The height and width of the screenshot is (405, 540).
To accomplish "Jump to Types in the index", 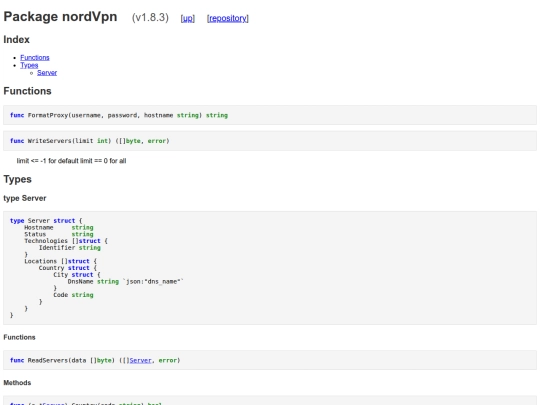I will [x=29, y=65].
